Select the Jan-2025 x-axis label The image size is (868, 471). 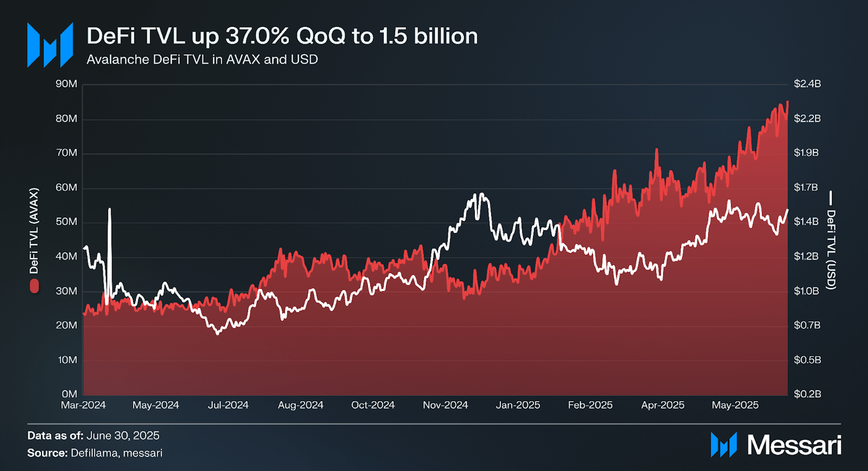(518, 405)
